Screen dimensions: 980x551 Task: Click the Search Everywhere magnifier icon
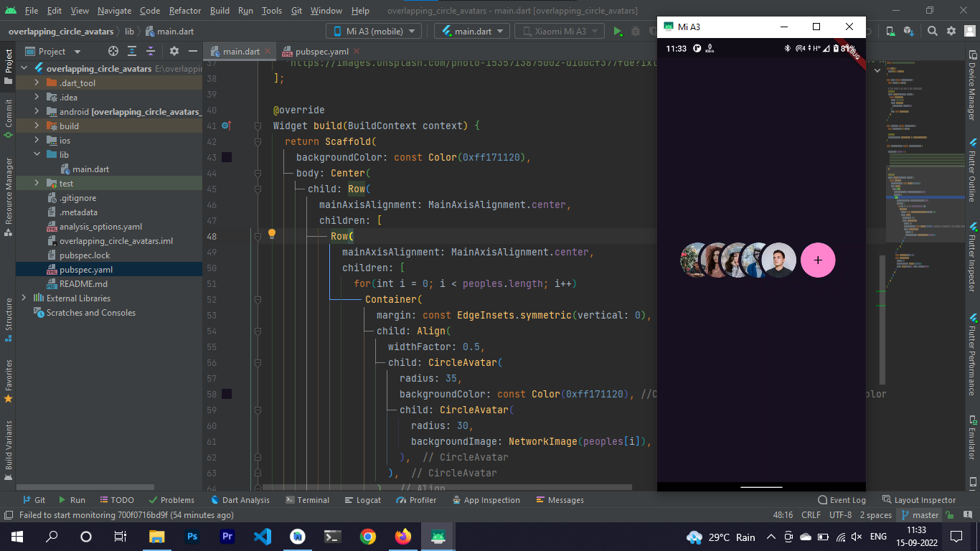coord(932,32)
